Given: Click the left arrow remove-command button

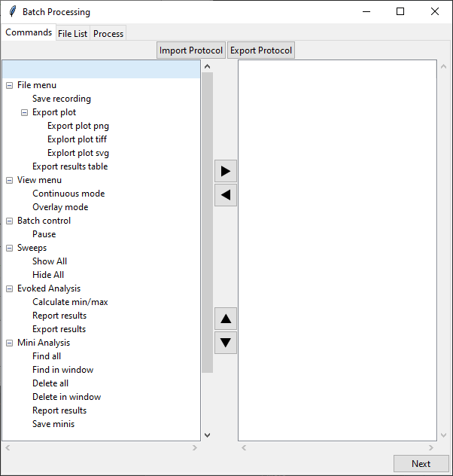Looking at the screenshot, I should (226, 195).
